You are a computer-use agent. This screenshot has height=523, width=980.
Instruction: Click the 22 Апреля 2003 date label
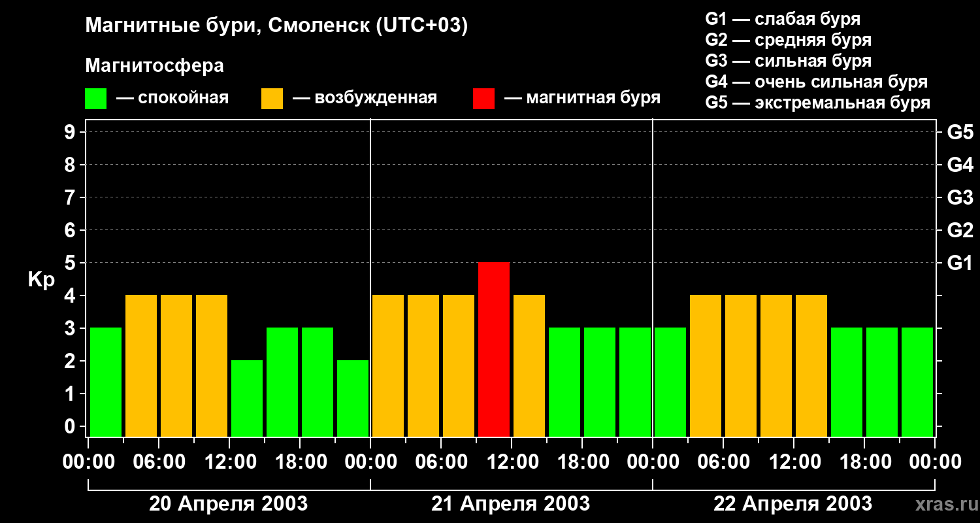click(x=792, y=503)
